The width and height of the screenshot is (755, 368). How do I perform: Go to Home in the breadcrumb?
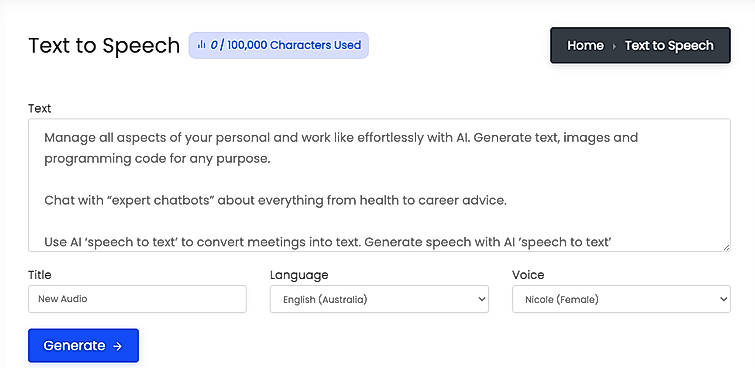tap(585, 45)
